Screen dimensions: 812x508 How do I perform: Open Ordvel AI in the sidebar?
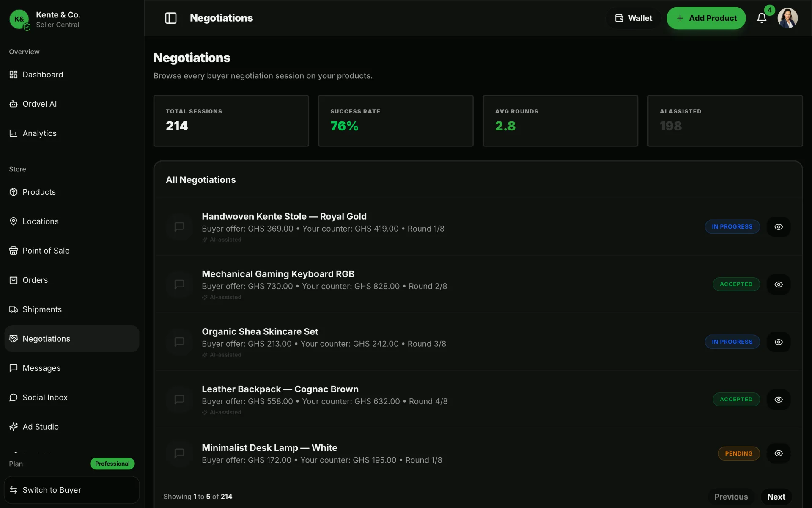point(72,104)
